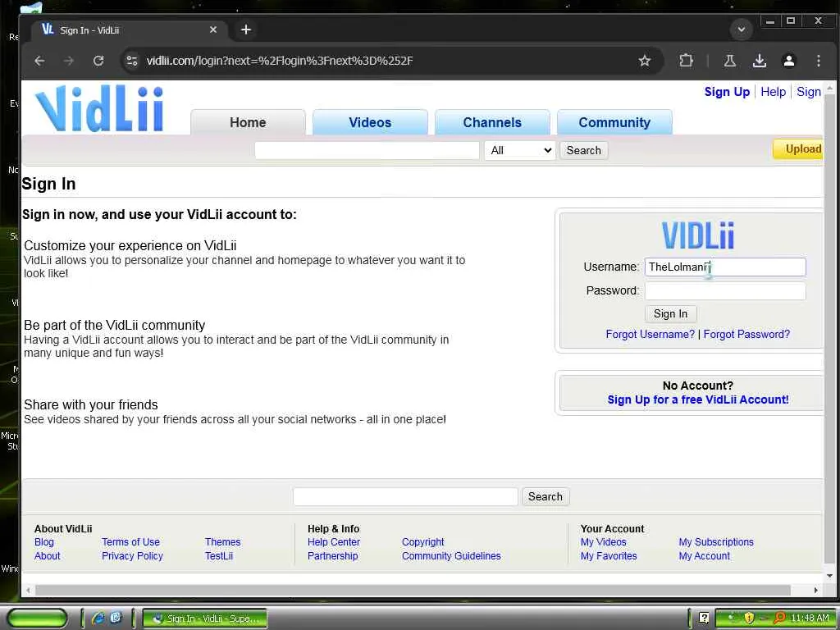
Task: Click the VidLii logo in the header
Action: [x=99, y=109]
